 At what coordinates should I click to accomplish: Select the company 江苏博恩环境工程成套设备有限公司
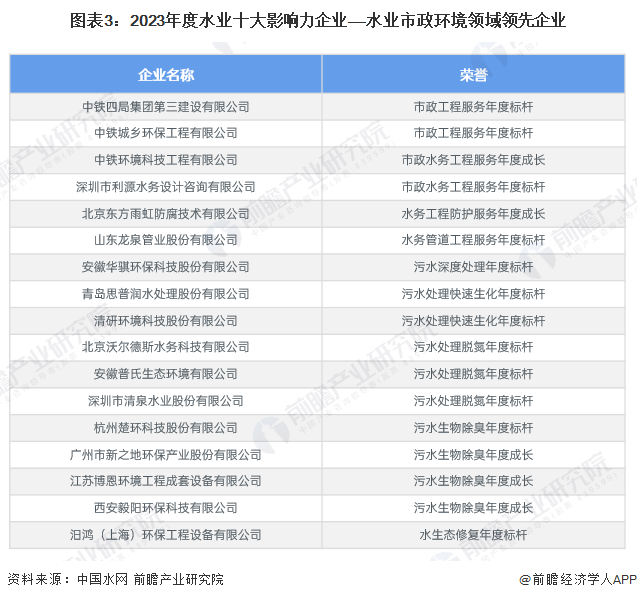[166, 481]
